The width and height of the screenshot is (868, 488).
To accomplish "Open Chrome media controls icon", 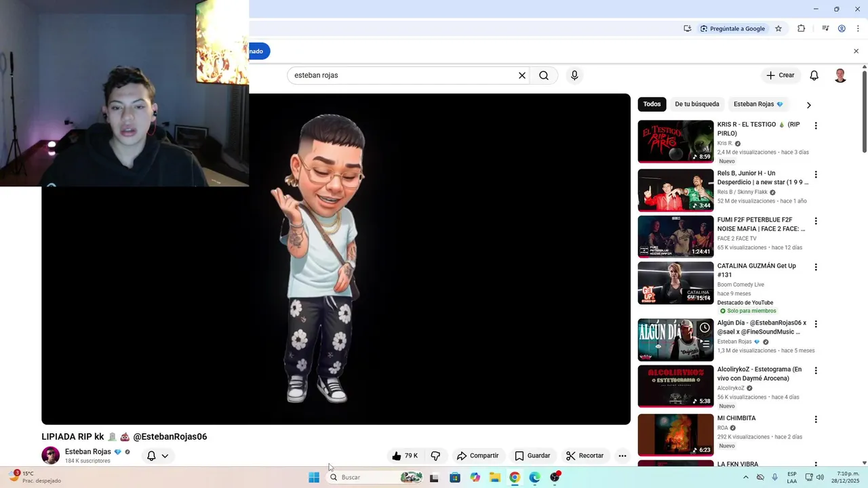I will pos(825,28).
